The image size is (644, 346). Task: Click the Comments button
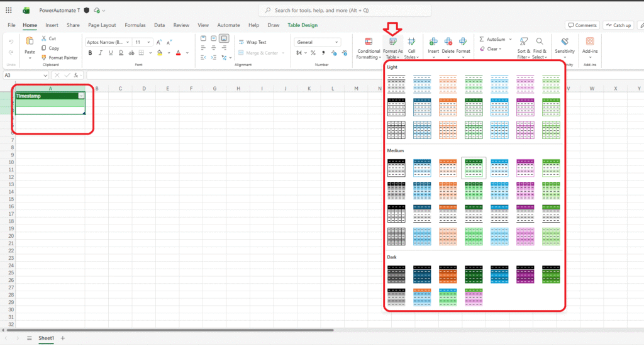click(x=582, y=25)
